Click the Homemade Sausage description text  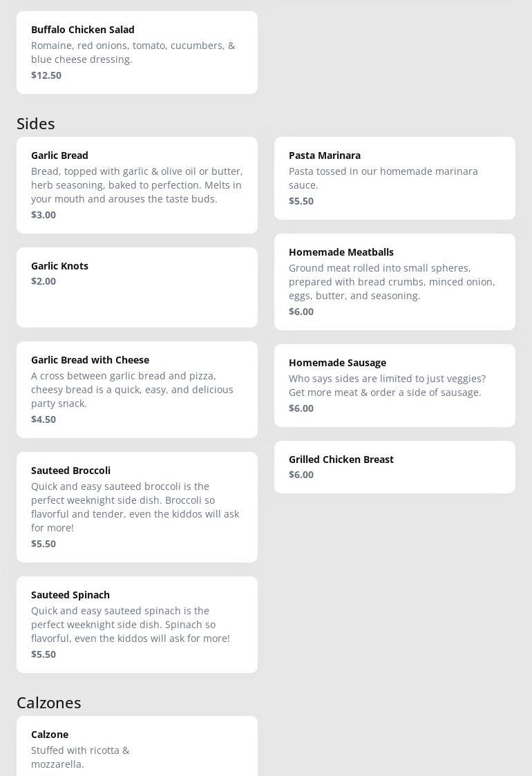point(387,386)
